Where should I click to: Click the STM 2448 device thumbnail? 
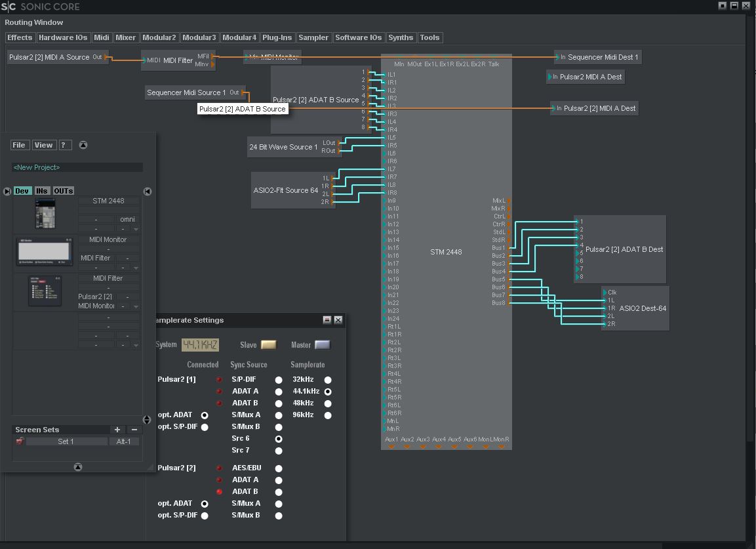45,214
